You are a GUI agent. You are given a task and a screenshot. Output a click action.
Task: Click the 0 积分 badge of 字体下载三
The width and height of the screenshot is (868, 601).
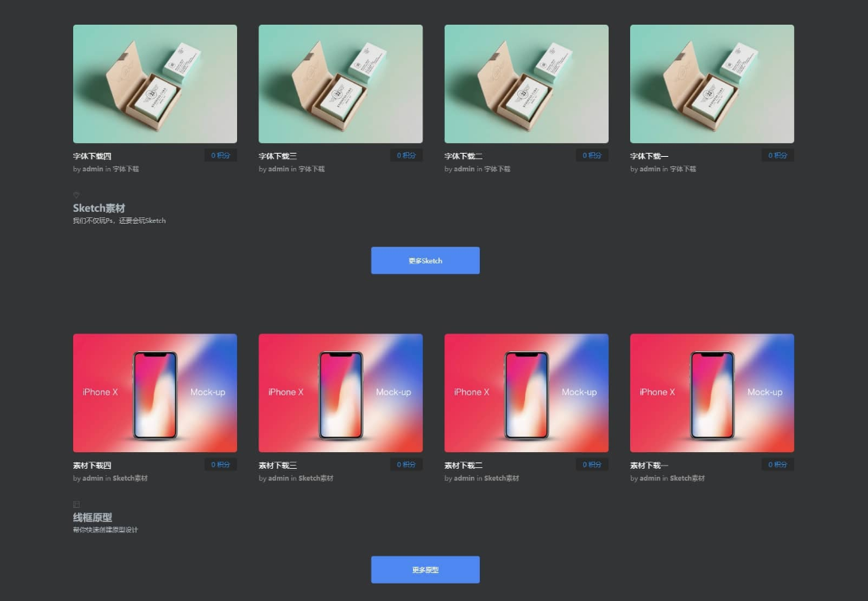406,156
